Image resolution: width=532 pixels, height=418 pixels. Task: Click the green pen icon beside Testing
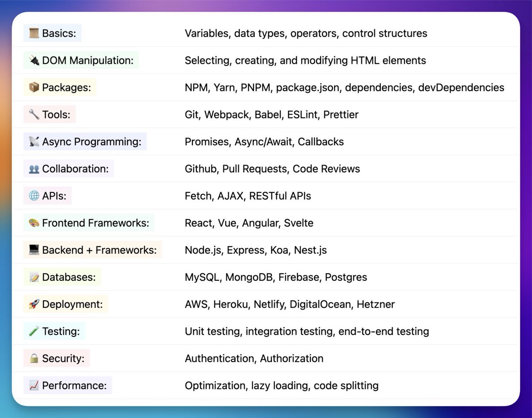(33, 331)
